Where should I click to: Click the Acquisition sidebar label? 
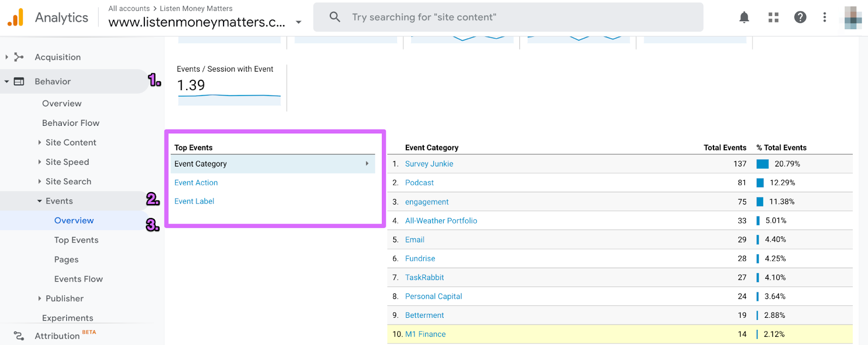tap(58, 57)
